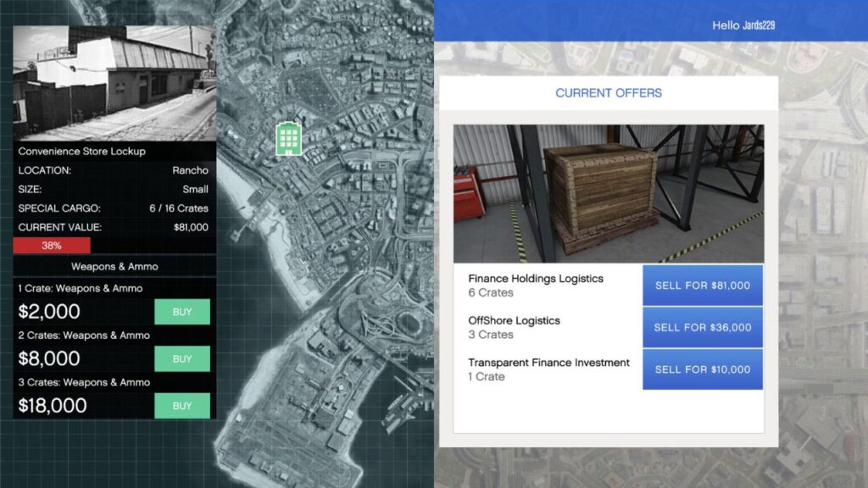Image resolution: width=868 pixels, height=488 pixels.
Task: Sell 1 crate for $10,000
Action: [x=703, y=369]
